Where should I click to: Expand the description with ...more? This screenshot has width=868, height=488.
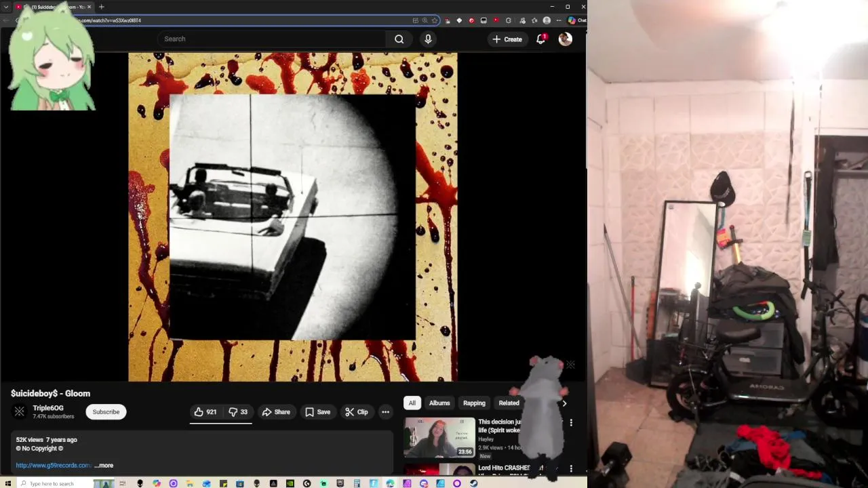(104, 466)
